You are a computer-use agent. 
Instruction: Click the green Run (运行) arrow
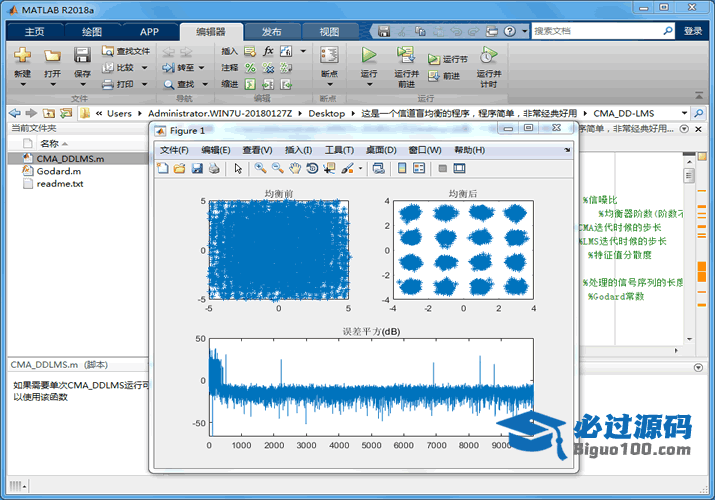pos(369,55)
